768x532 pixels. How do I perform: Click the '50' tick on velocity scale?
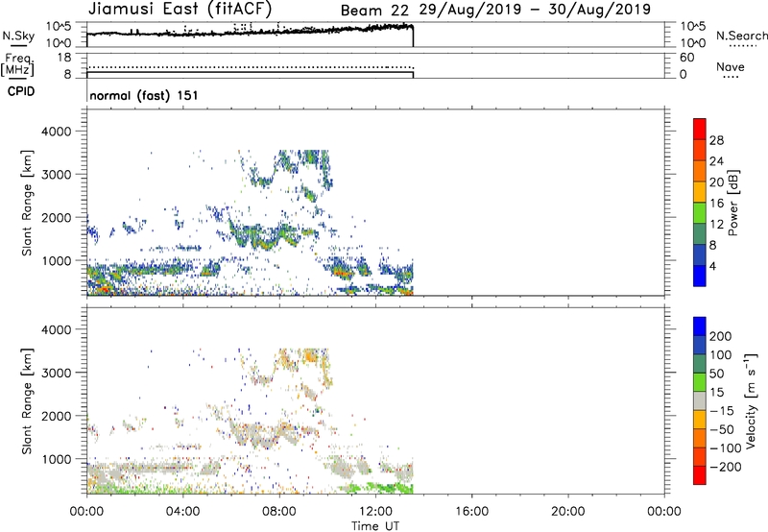point(716,374)
